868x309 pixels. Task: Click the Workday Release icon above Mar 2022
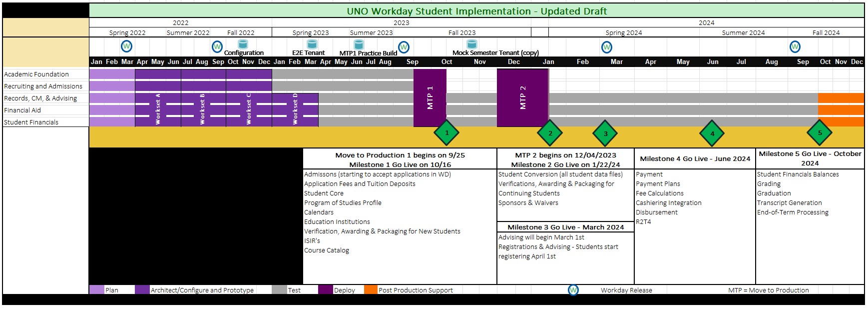pos(127,46)
